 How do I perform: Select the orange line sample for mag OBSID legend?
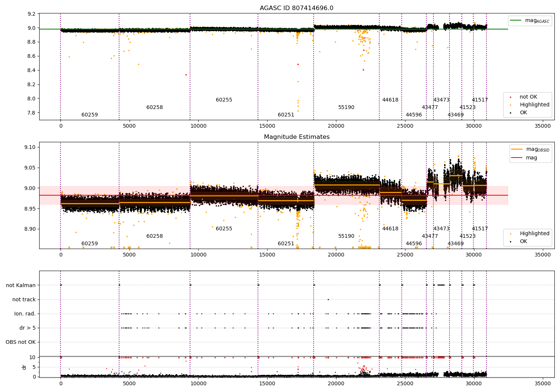517,149
